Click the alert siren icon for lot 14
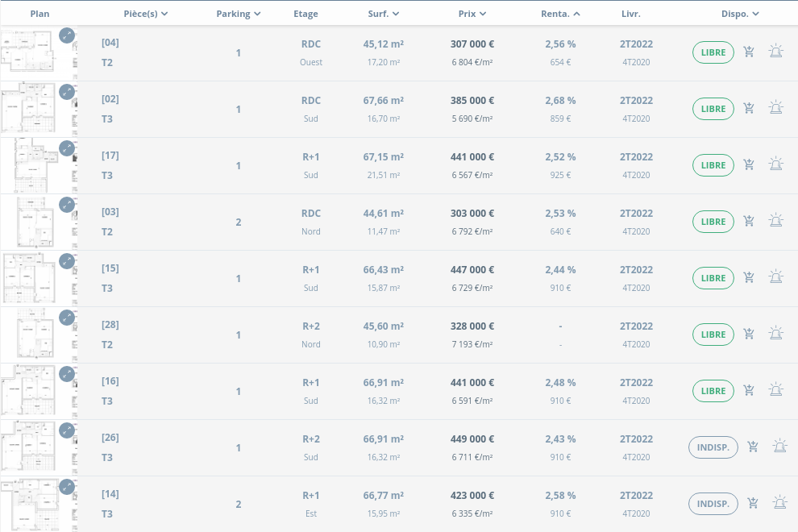Image resolution: width=798 pixels, height=532 pixels. point(779,504)
